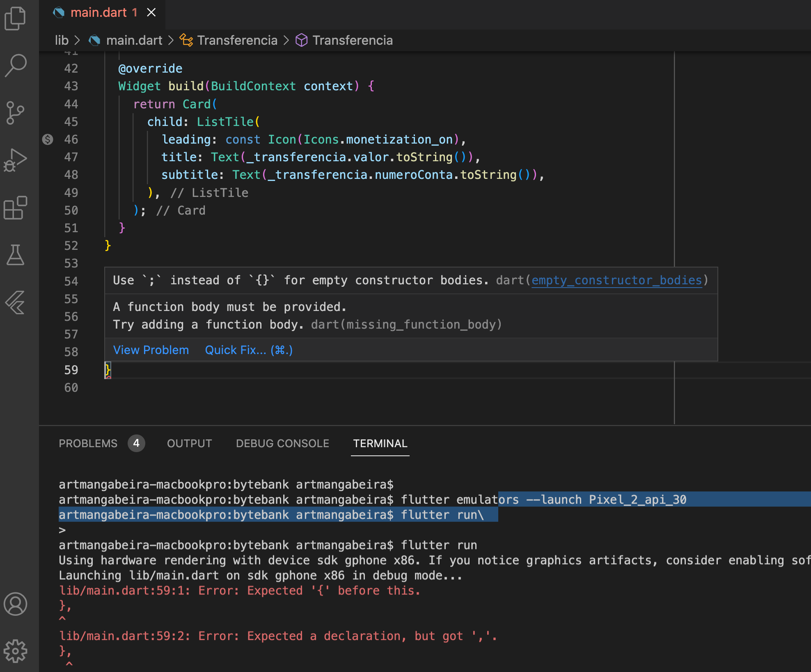The height and width of the screenshot is (672, 811).
Task: Click 'child: ListTile(' on line 45
Action: click(204, 122)
